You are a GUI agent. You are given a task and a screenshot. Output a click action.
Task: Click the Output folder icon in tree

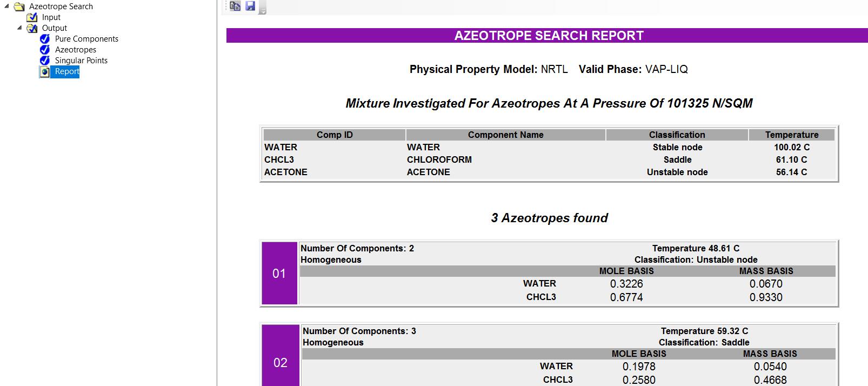pos(32,28)
